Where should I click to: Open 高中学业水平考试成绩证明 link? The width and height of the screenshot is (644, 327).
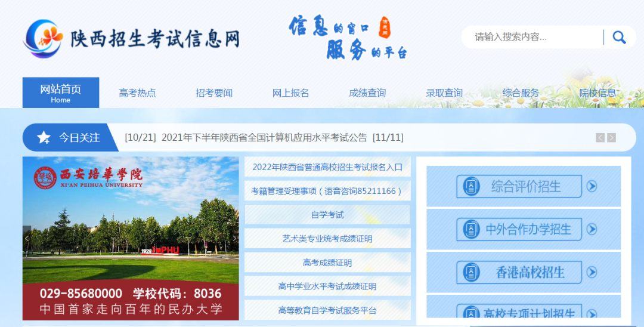coord(327,286)
